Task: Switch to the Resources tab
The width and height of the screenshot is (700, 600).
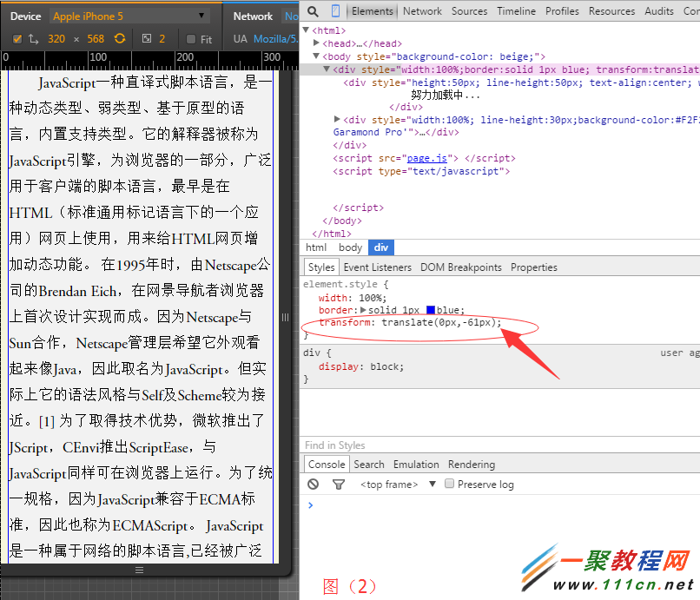Action: [611, 11]
